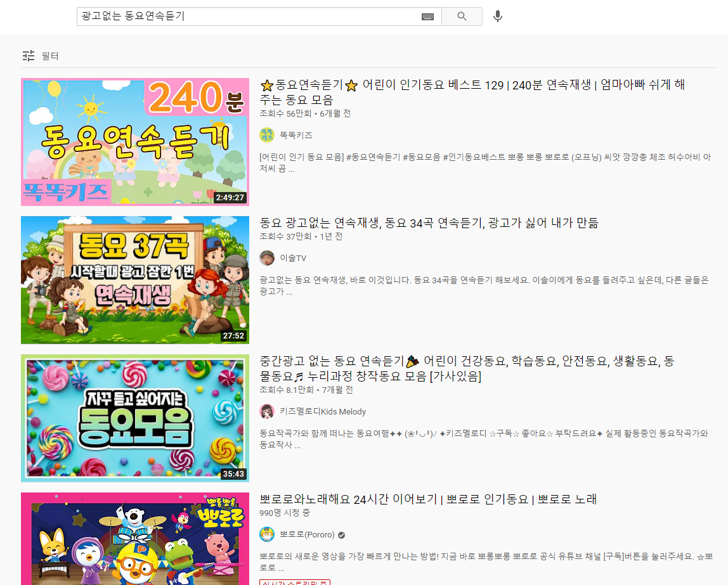728x585 pixels.
Task: Click the 뽀로로(Pororo) channel avatar
Action: (267, 534)
